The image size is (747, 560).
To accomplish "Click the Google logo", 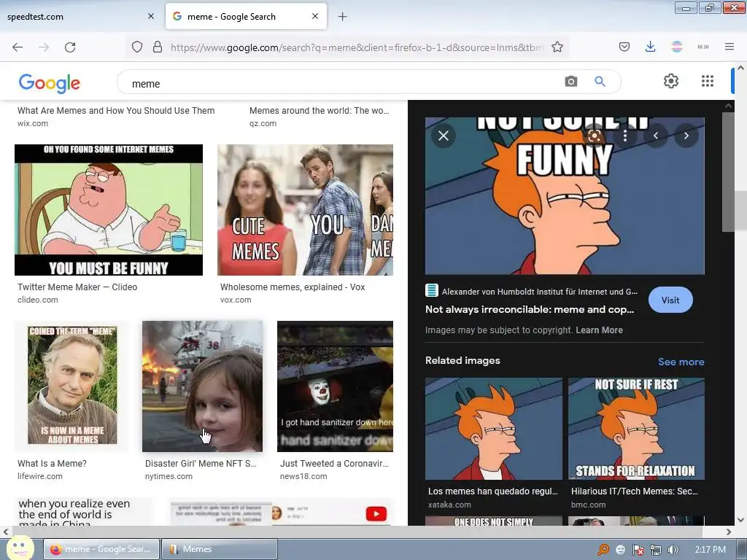I will click(x=50, y=83).
